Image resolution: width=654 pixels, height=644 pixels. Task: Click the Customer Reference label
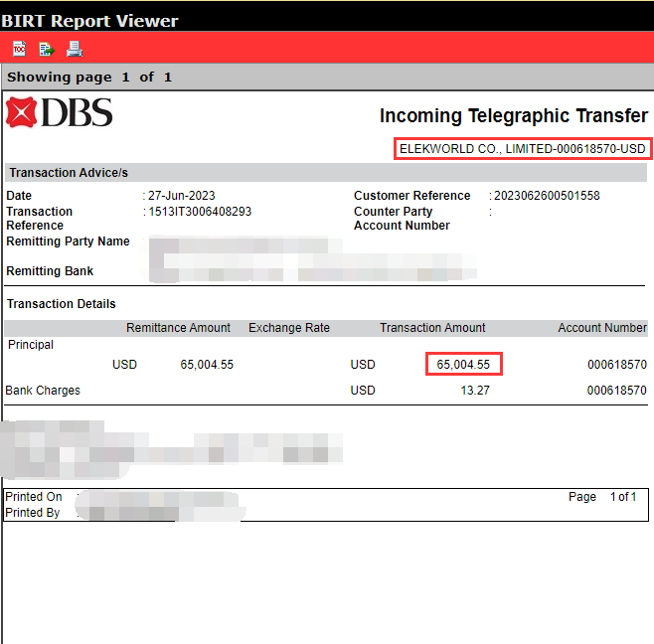412,196
